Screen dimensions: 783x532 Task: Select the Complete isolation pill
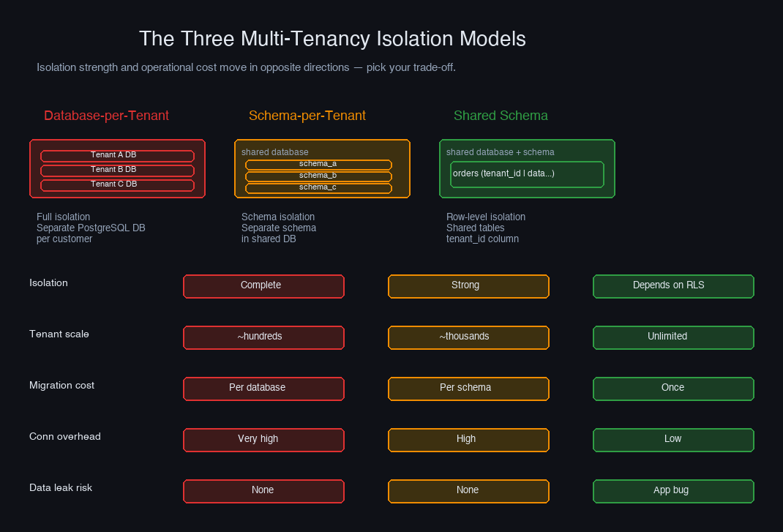(x=263, y=285)
